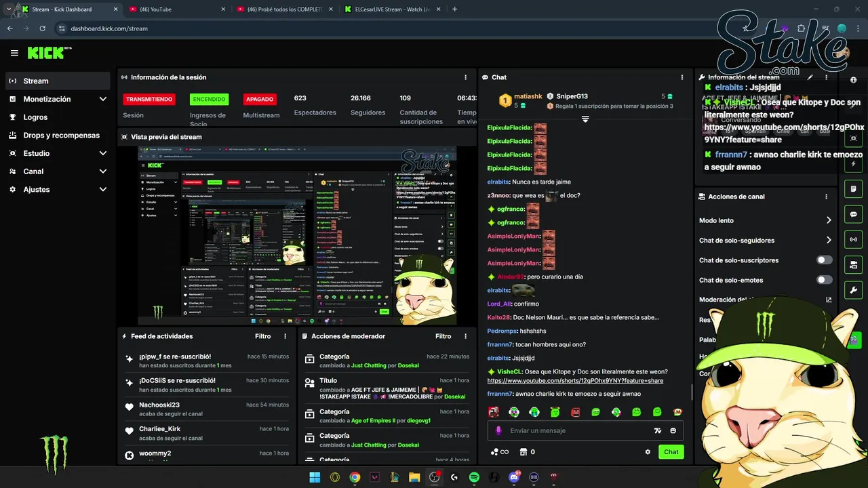The height and width of the screenshot is (488, 868).
Task: Open Filtro in Feed de actividades
Action: click(262, 336)
